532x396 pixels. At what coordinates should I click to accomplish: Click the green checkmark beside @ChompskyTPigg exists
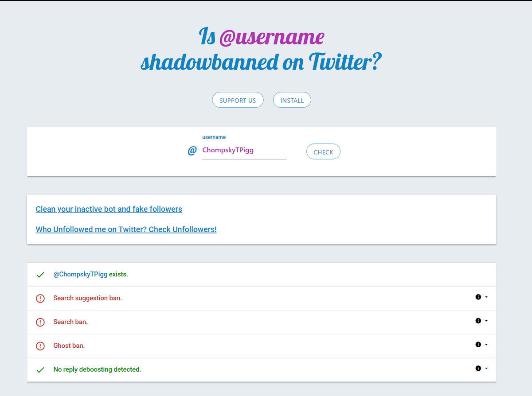[40, 275]
